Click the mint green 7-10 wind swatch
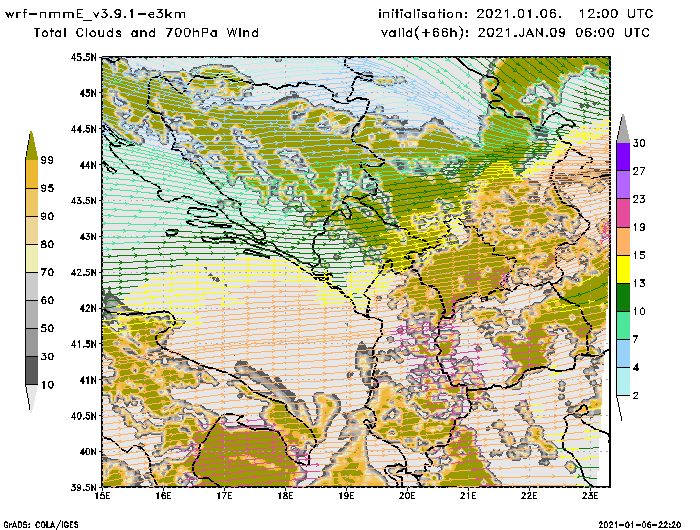 coord(623,325)
